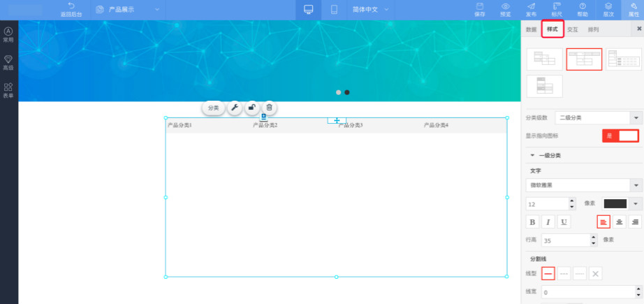Open the 标尺 (Ruler) tool
Viewport: 644px width, 304px height.
(557, 9)
